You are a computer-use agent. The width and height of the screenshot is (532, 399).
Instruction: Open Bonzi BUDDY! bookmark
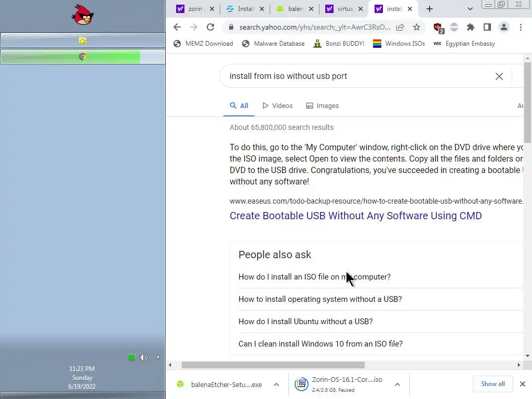tap(339, 44)
